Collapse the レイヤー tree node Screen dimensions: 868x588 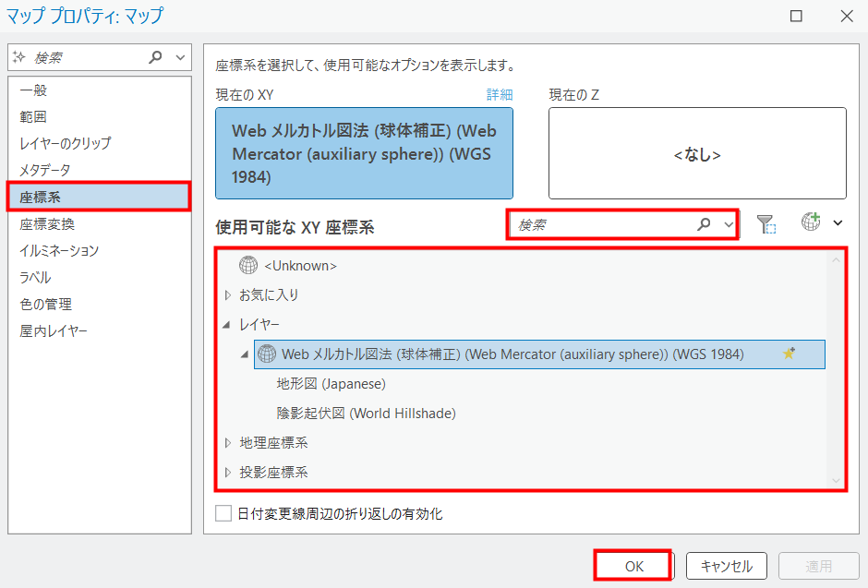coord(228,325)
